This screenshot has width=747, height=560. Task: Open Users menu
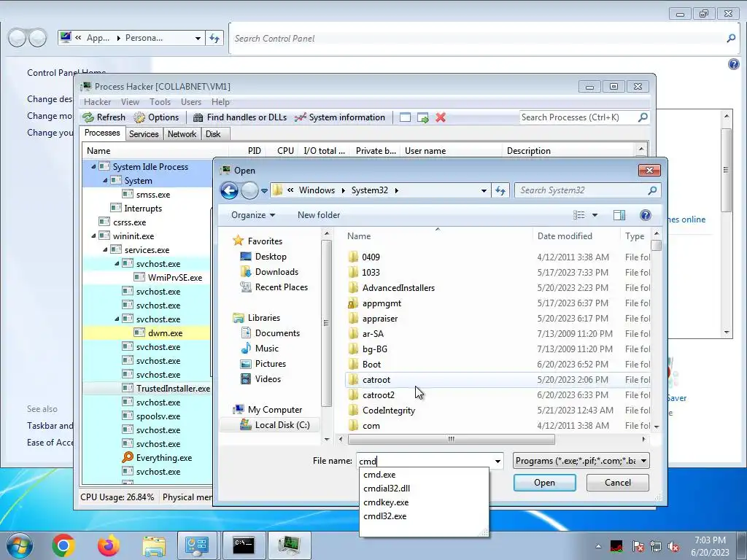[x=191, y=102]
